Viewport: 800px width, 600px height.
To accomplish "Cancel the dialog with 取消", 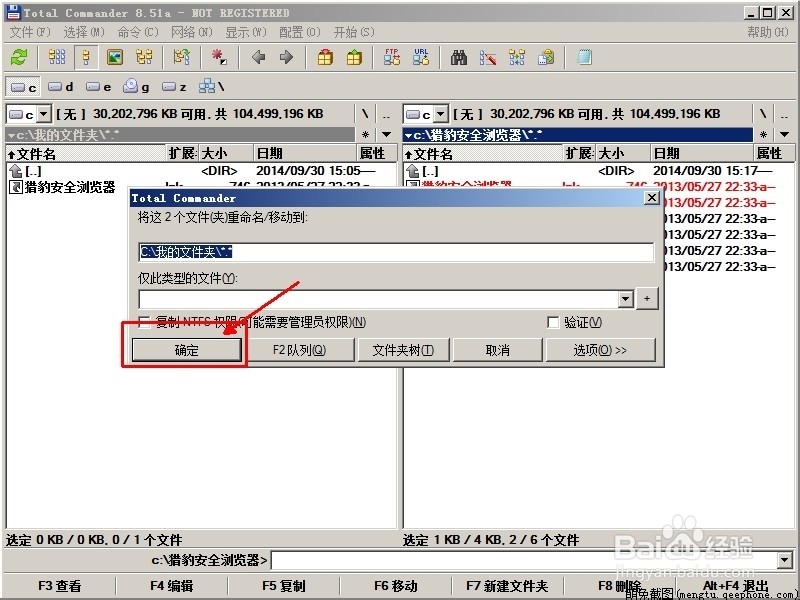I will click(497, 350).
